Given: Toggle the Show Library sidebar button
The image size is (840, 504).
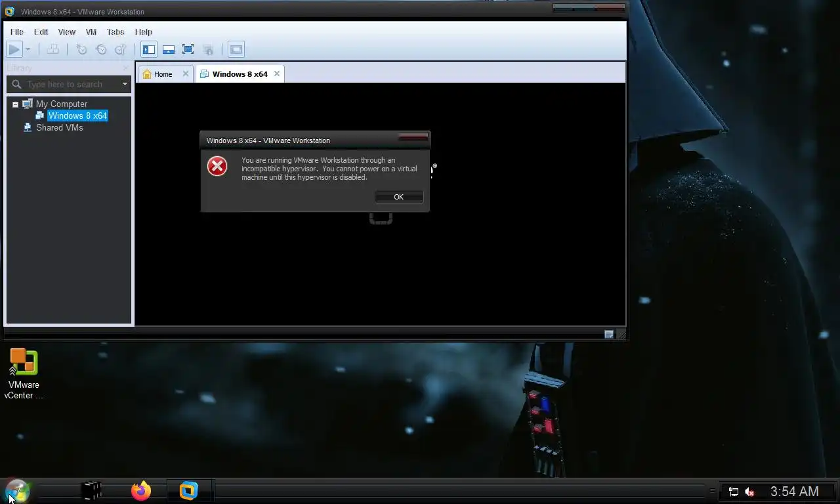Looking at the screenshot, I should click(x=149, y=49).
